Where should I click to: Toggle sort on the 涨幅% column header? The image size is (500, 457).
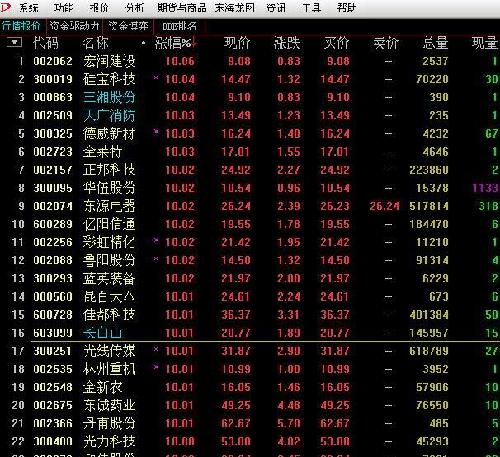click(x=176, y=43)
